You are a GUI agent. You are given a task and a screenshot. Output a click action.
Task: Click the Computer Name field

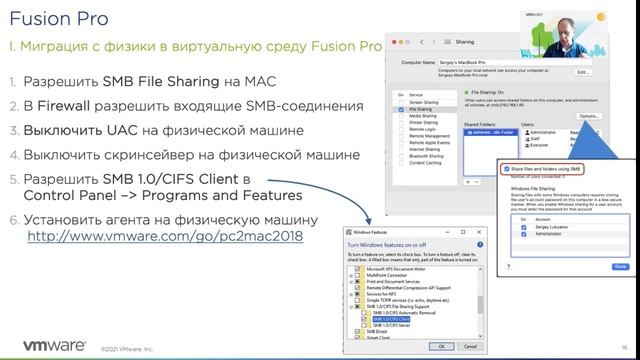[515, 62]
